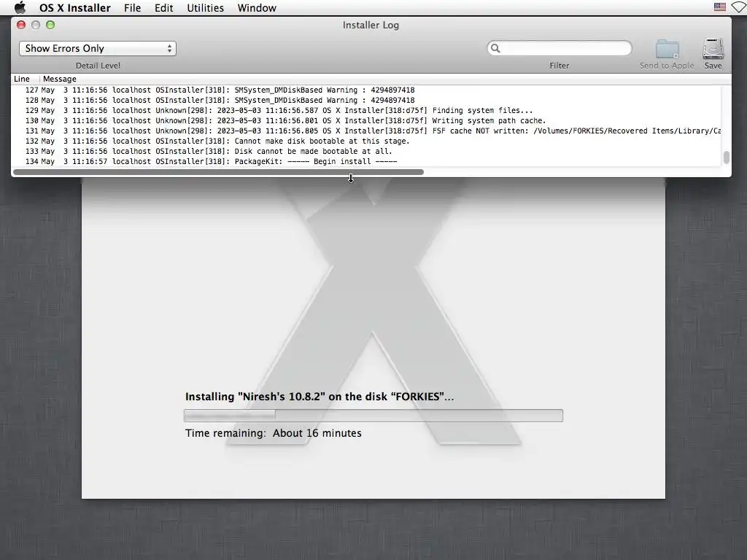This screenshot has height=560, width=747.
Task: Select log line 130 Writing system path cache
Action: pyautogui.click(x=366, y=120)
